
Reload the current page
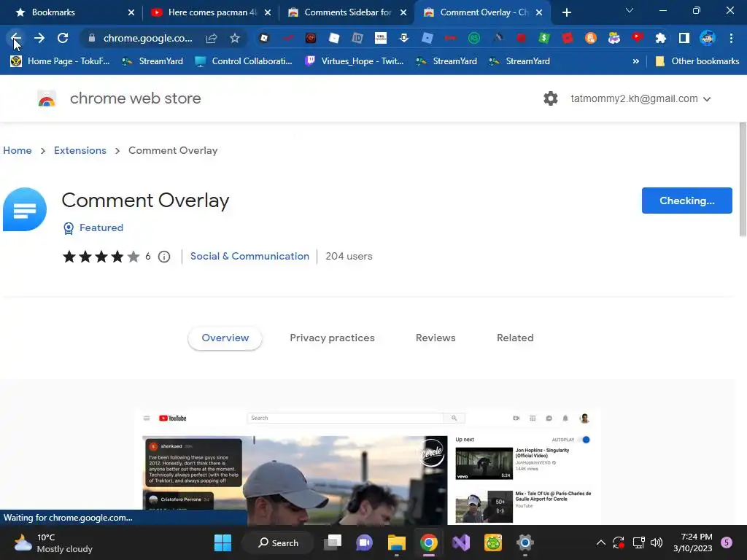click(63, 38)
